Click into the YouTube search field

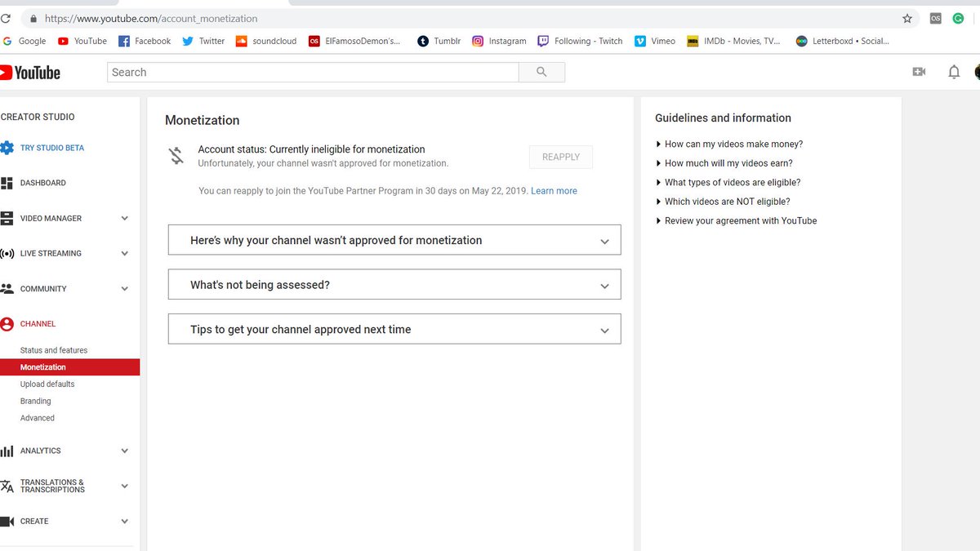point(313,72)
